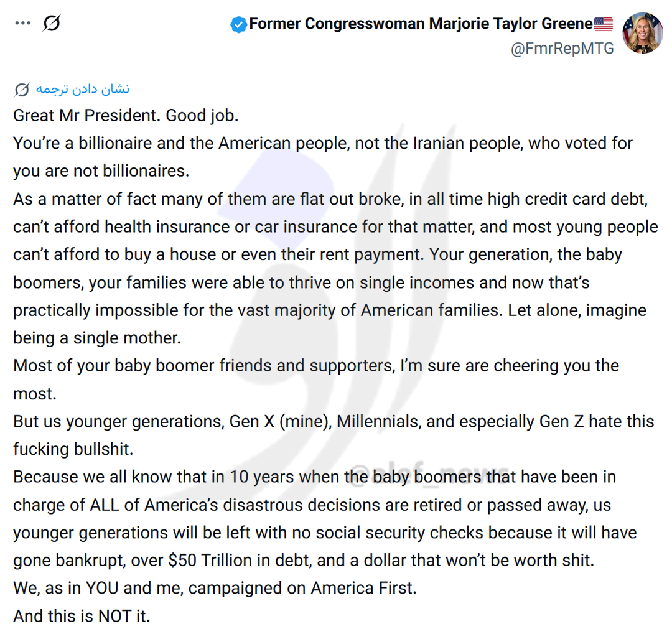
Task: Click the line mentioning "campaigned on America First"
Action: coord(215,589)
